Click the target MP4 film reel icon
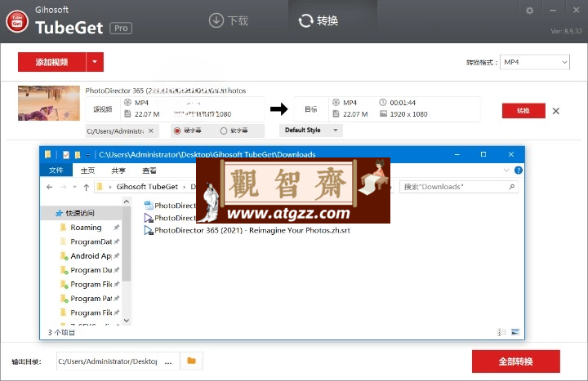 (336, 102)
